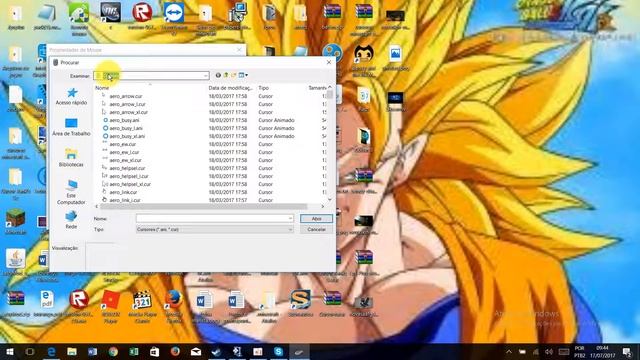Launch Firefox from the taskbar

point(175,351)
